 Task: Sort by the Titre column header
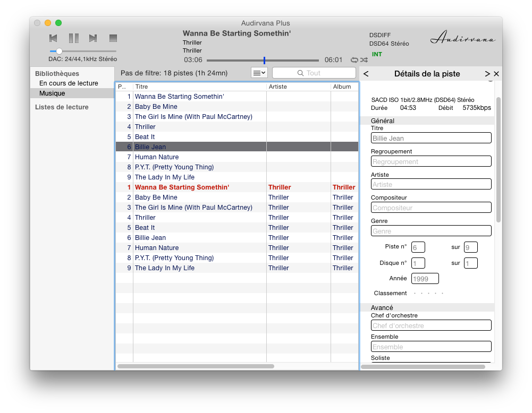199,87
